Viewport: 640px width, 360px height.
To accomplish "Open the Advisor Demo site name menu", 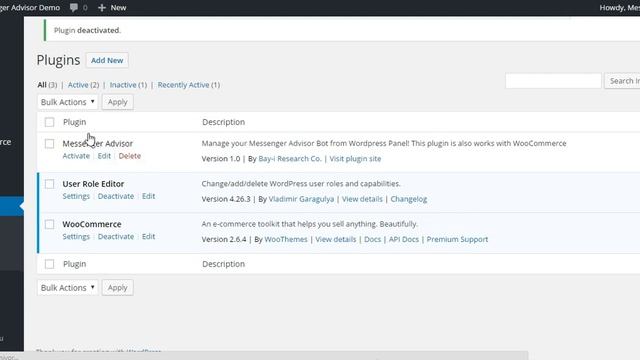I will pos(30,7).
